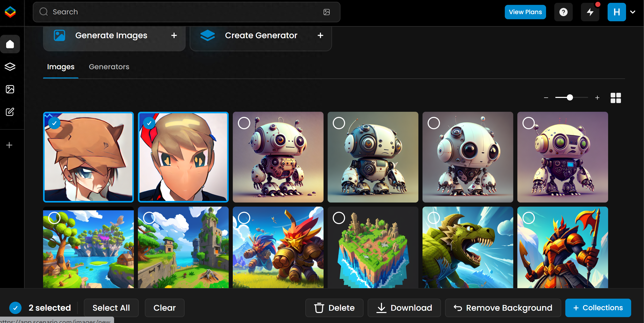
Task: Select the green dinosaur image checkbox
Action: tap(434, 218)
